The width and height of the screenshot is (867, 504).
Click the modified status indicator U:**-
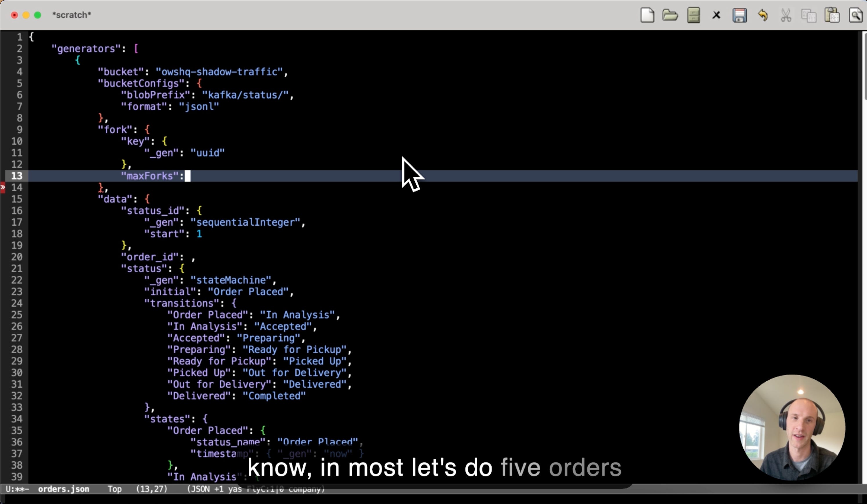point(17,489)
